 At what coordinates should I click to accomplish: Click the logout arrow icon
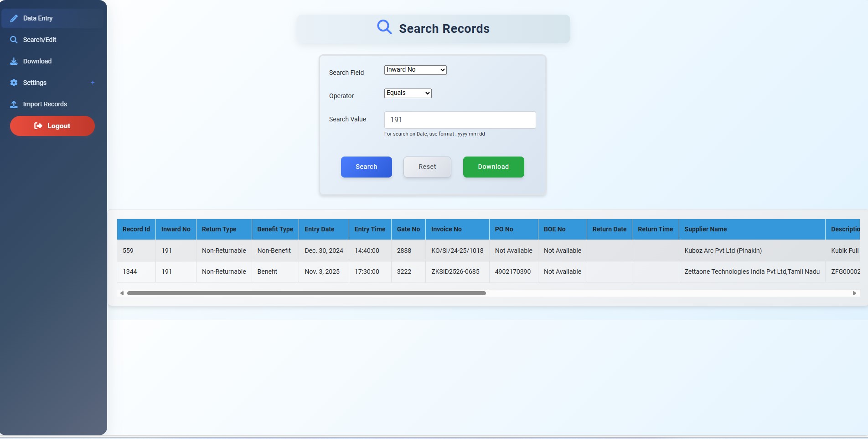coord(38,126)
